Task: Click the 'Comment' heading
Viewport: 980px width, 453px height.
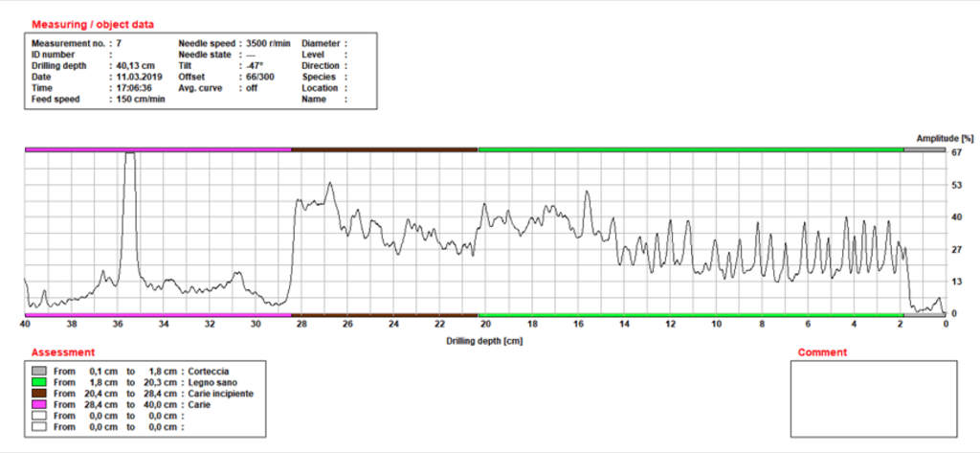Action: pos(822,352)
